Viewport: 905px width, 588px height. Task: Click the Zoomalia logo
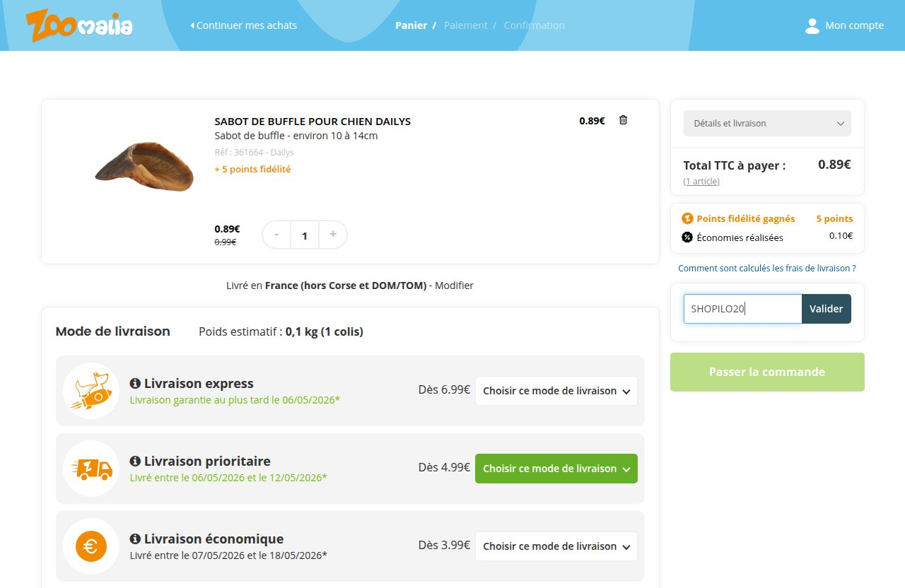(79, 25)
